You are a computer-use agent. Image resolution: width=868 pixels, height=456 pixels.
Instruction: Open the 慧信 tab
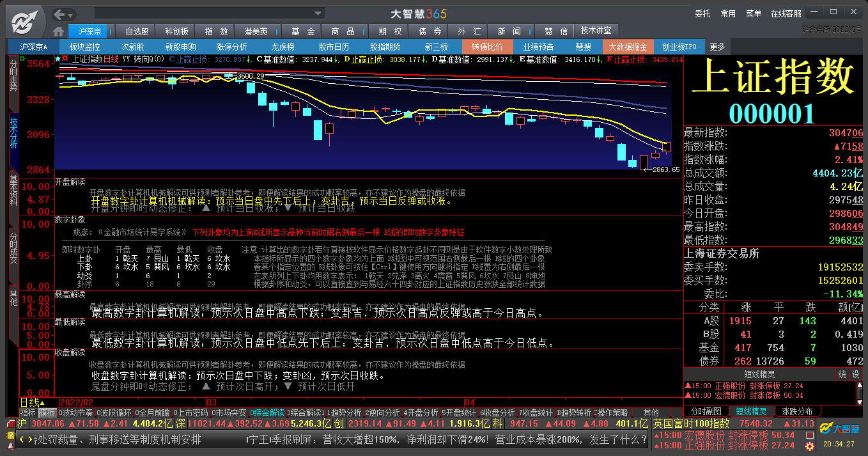click(x=555, y=31)
